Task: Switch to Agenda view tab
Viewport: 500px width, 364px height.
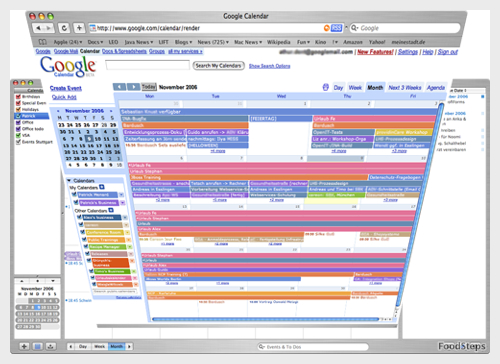Action: tap(436, 87)
